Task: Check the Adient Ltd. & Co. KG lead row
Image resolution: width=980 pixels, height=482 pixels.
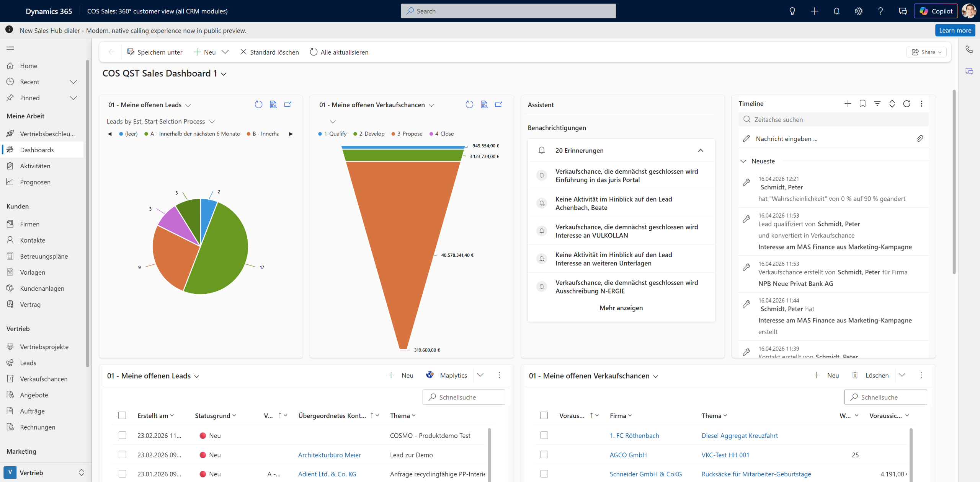Action: click(122, 474)
